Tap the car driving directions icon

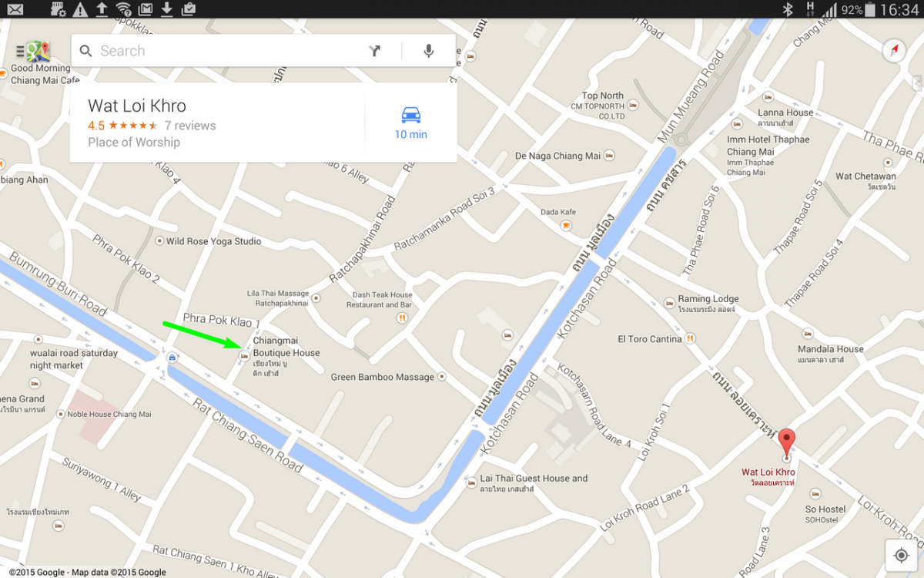(x=411, y=116)
